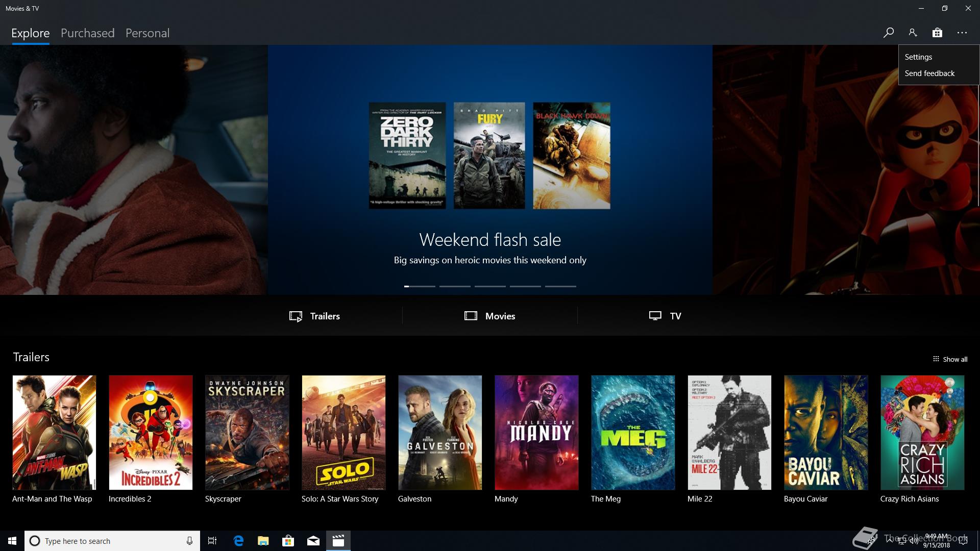The image size is (980, 551).
Task: Open Skyscraper trailer poster
Action: pyautogui.click(x=247, y=433)
